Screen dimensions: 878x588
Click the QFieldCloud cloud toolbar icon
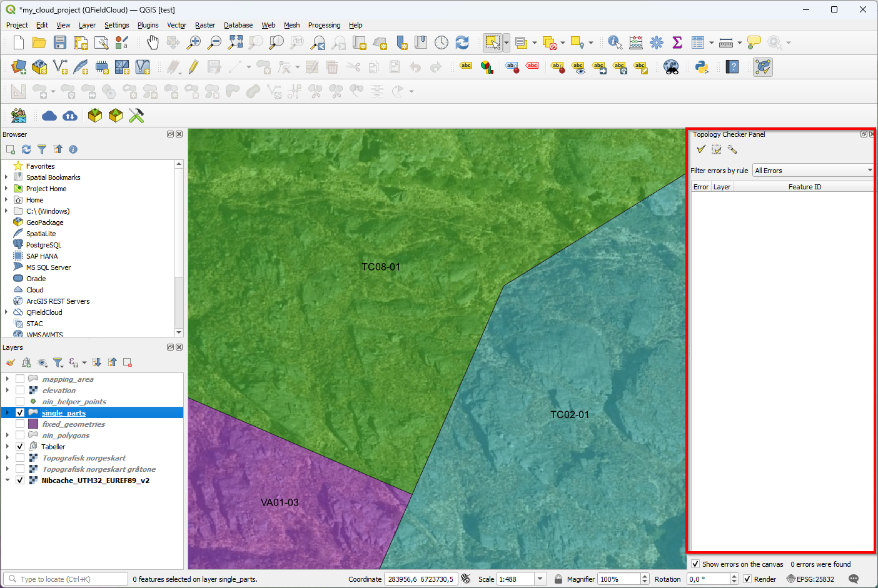[x=49, y=116]
